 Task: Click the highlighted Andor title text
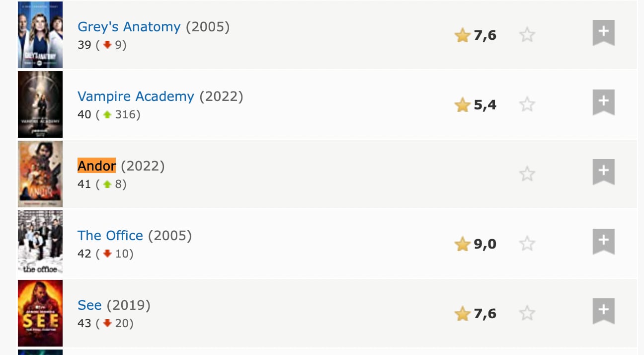point(96,166)
